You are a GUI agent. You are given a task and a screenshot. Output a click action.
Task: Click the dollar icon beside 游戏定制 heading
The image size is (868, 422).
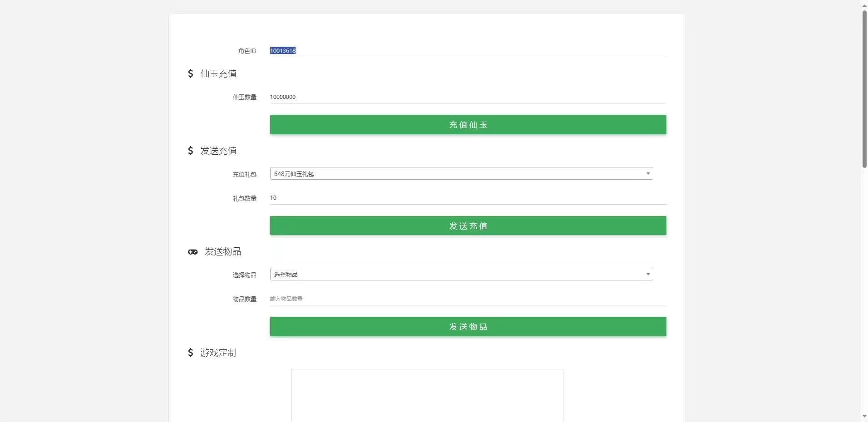click(x=190, y=353)
